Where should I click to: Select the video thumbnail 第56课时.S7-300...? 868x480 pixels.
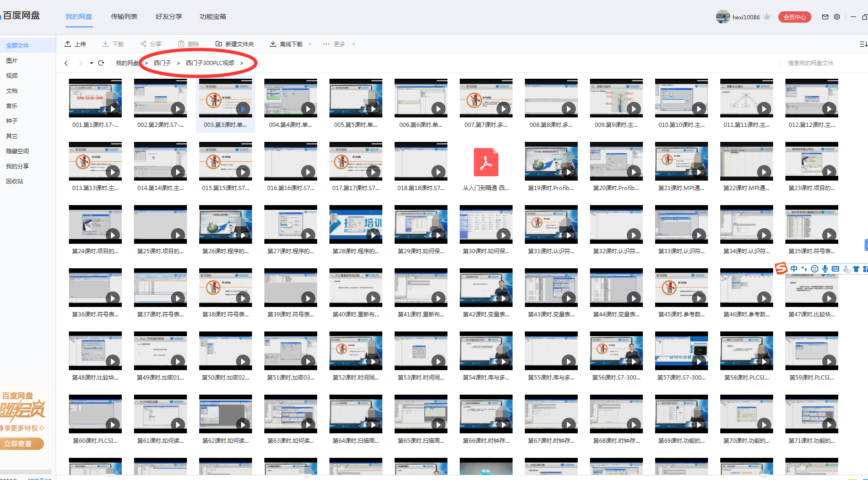(616, 350)
